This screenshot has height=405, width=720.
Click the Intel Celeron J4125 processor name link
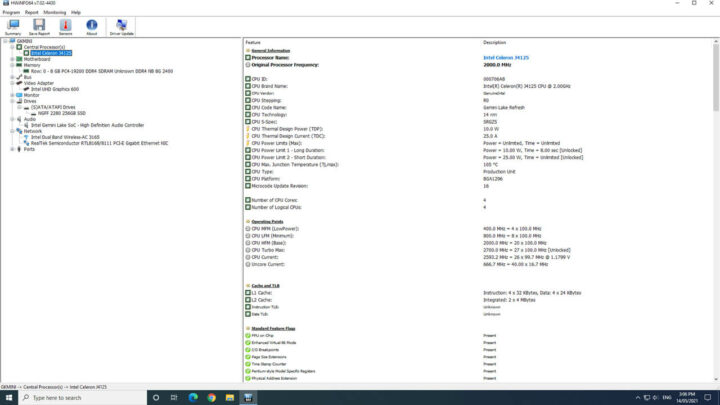point(506,58)
